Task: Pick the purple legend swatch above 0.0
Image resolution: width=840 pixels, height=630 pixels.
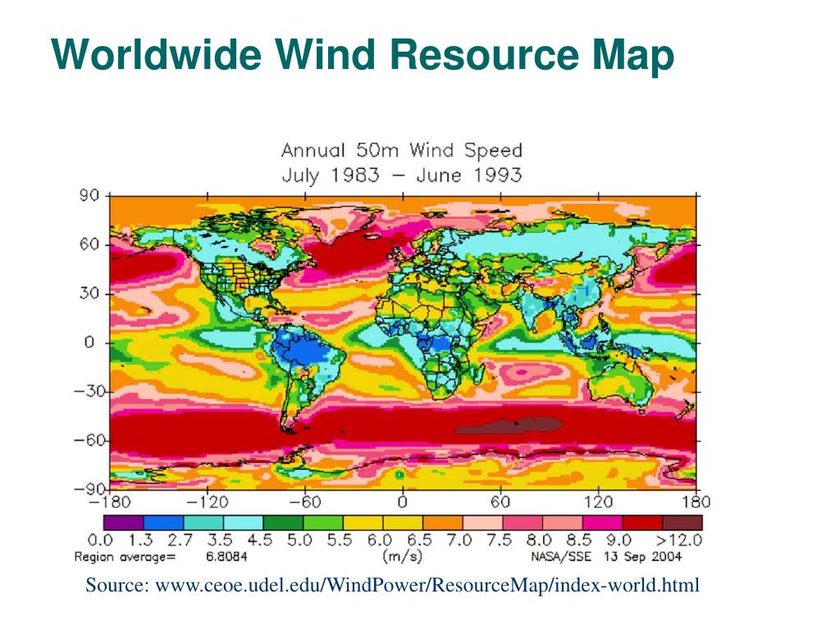Action: [124, 523]
